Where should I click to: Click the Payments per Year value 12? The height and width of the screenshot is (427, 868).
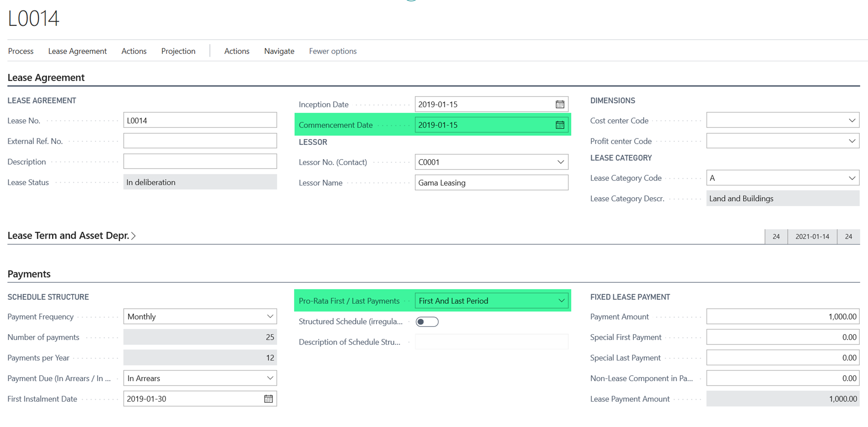200,358
